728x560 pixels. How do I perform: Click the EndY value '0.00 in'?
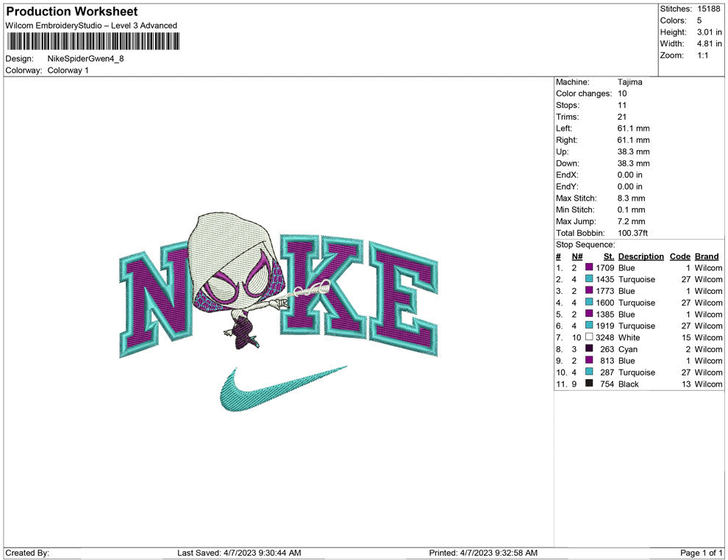point(630,187)
